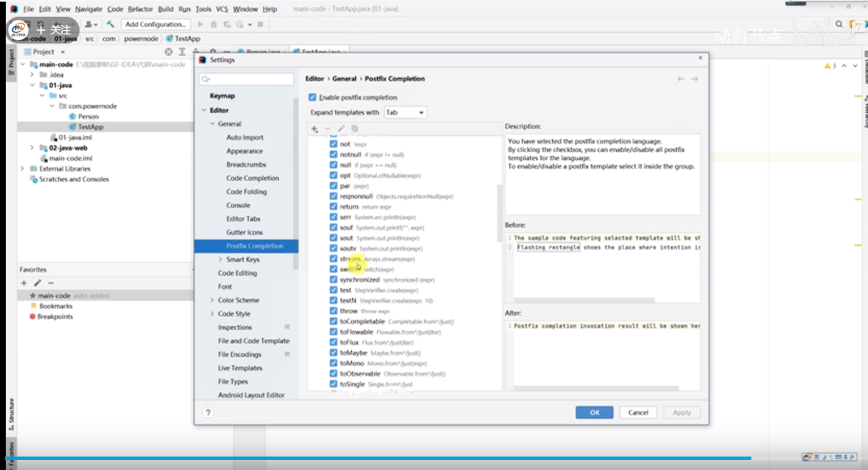Open the Code Completion settings page
The height and width of the screenshot is (470, 868).
tap(252, 178)
